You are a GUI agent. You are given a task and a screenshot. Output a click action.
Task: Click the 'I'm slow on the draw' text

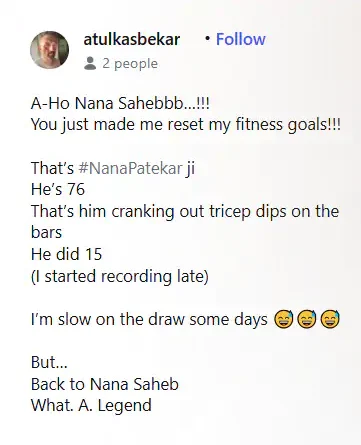(149, 319)
